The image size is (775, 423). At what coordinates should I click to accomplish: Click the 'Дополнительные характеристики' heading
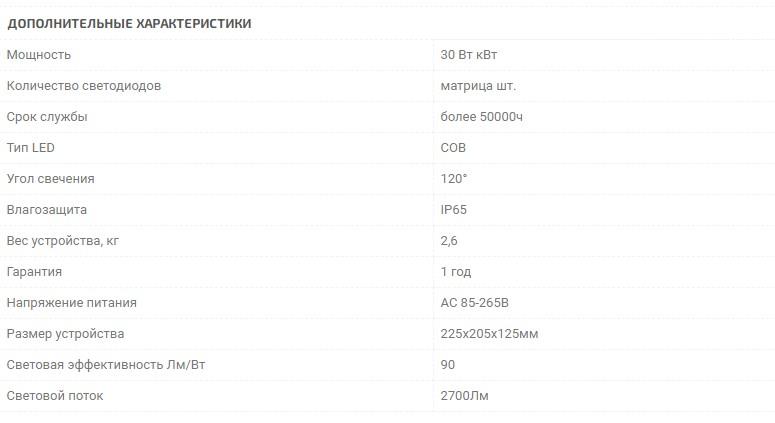129,23
